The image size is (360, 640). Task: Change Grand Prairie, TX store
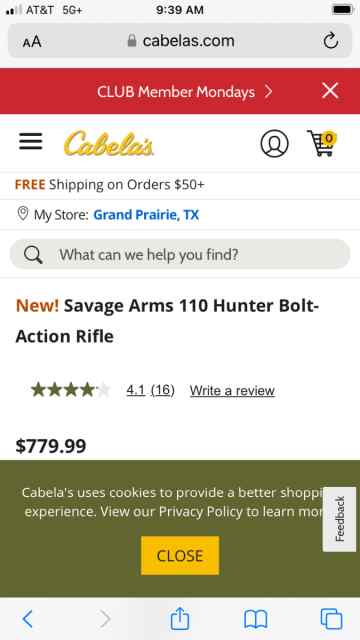tap(146, 215)
